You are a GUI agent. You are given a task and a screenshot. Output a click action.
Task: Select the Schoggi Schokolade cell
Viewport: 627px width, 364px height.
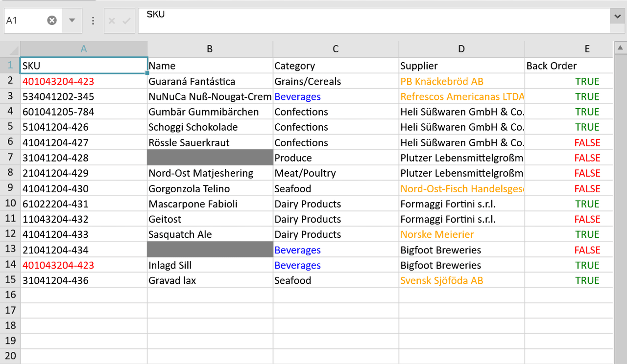coord(210,127)
